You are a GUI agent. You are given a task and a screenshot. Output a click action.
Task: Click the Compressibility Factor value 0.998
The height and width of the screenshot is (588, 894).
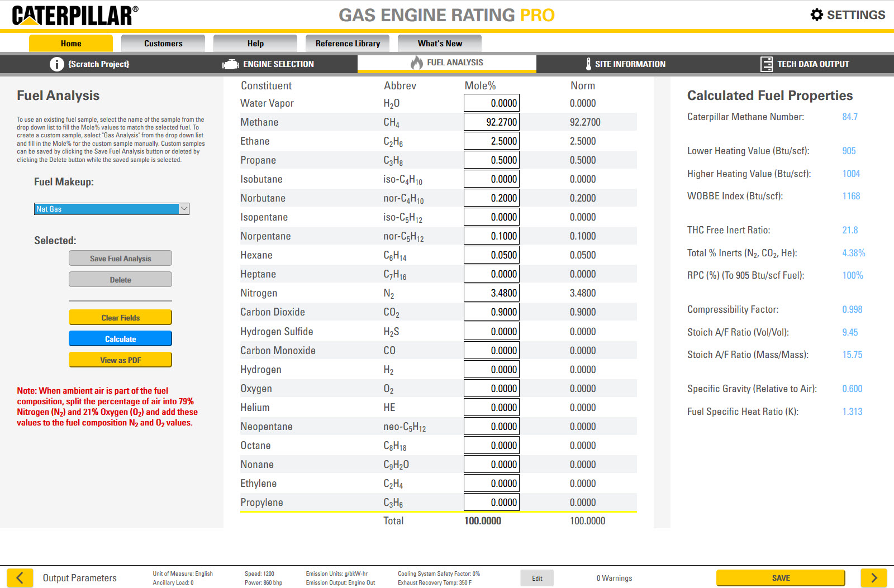coord(852,309)
